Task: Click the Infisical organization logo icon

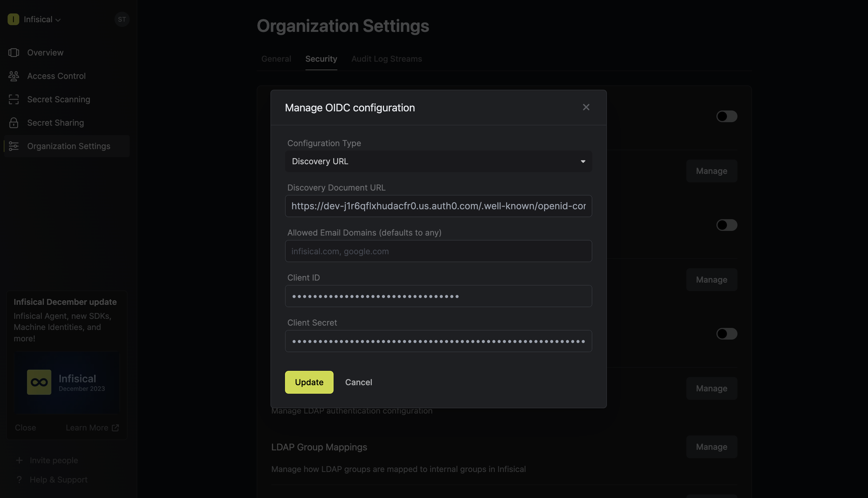Action: pyautogui.click(x=13, y=19)
